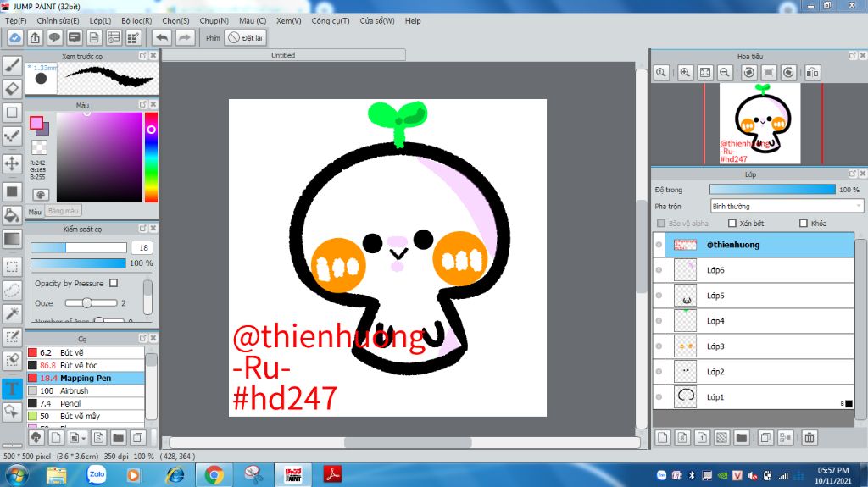Viewport: 868px width, 487px height.
Task: Zoom in on the navigator panel
Action: tap(685, 73)
